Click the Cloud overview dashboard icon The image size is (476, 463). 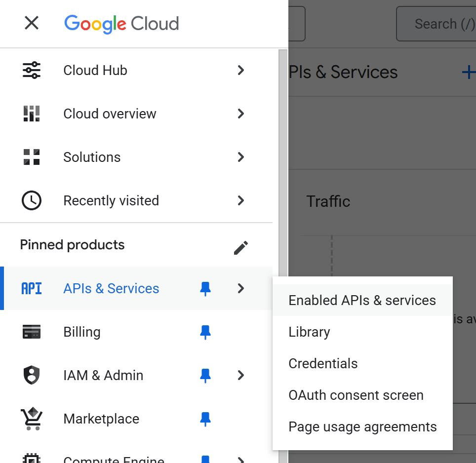click(32, 114)
